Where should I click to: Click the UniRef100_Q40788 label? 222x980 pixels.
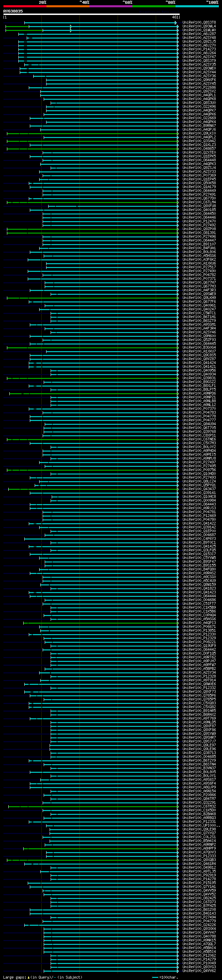[x=199, y=936]
